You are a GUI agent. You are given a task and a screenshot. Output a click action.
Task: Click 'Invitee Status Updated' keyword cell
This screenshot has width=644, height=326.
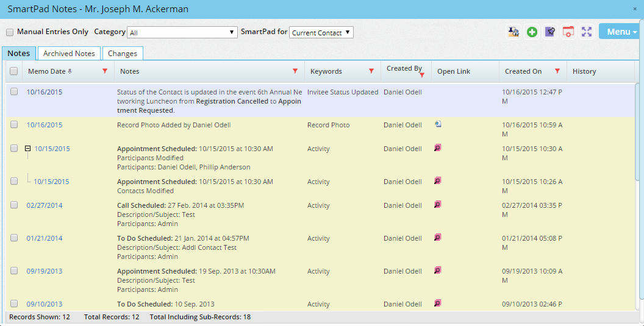343,92
